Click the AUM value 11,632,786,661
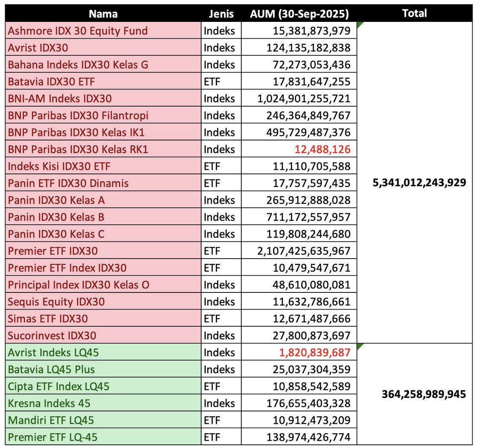Image resolution: width=477 pixels, height=448 pixels. pos(312,302)
